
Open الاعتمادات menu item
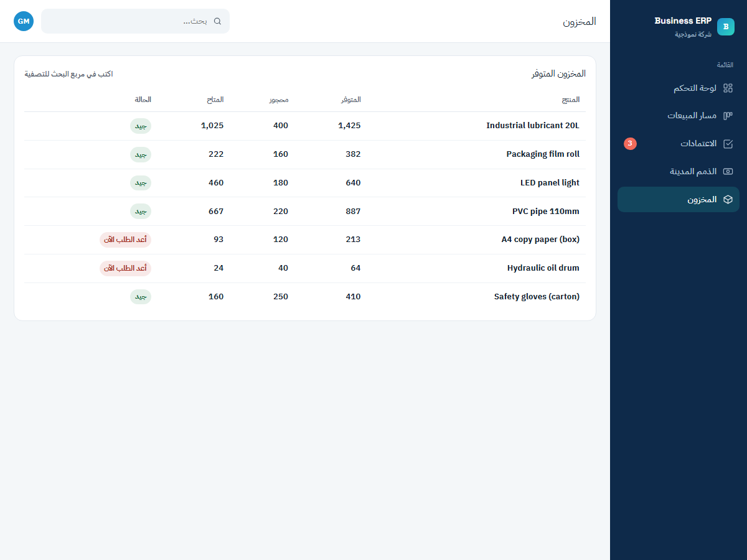tap(679, 144)
